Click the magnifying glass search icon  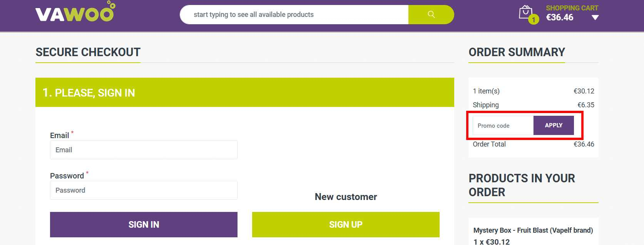point(431,15)
